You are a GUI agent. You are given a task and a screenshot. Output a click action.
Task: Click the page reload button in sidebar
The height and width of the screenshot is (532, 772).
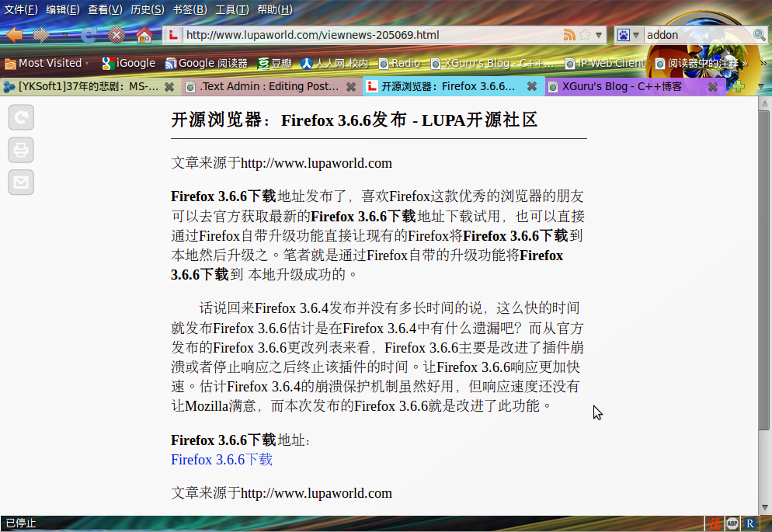coord(21,117)
